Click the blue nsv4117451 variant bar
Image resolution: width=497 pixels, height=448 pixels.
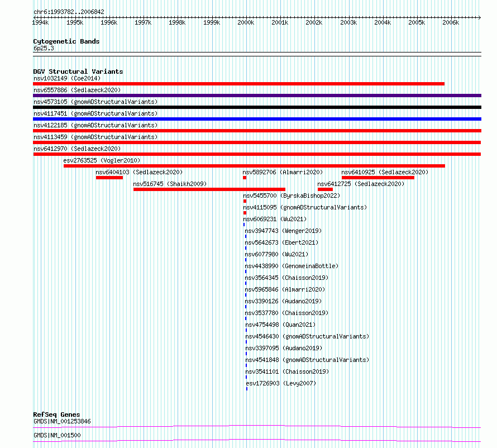[x=257, y=119]
